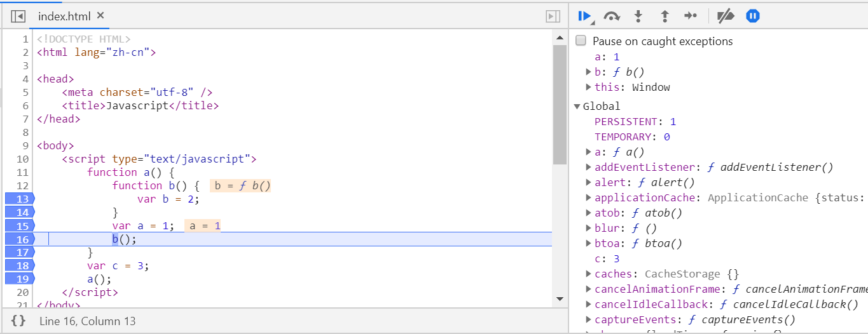
Task: Pretty print the source with braces icon
Action: click(18, 321)
